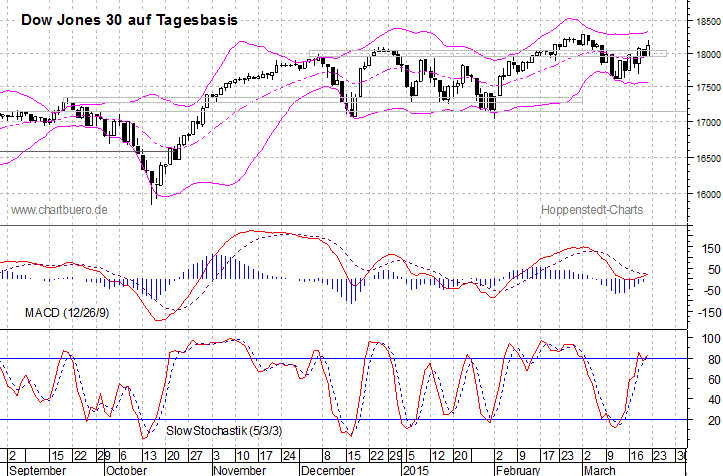Screen dimensions: 723x476
Task: Click the 'www.chartbuero.de' source text
Action: (x=59, y=210)
